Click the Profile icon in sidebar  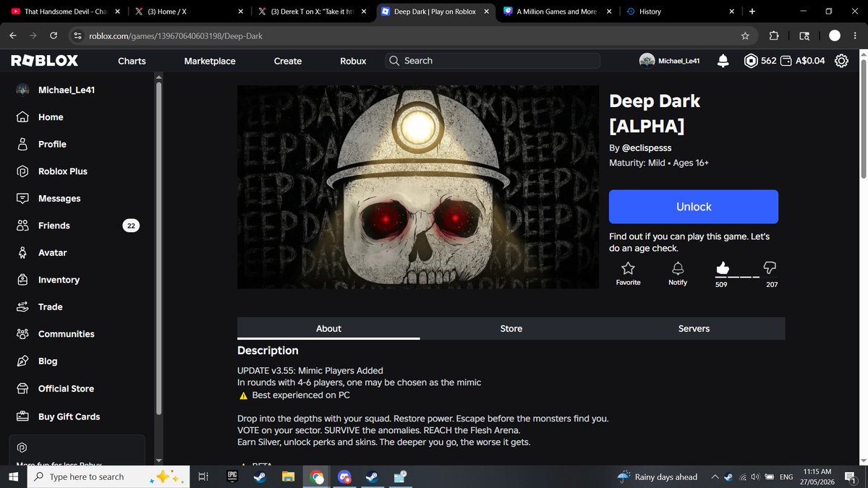point(23,144)
